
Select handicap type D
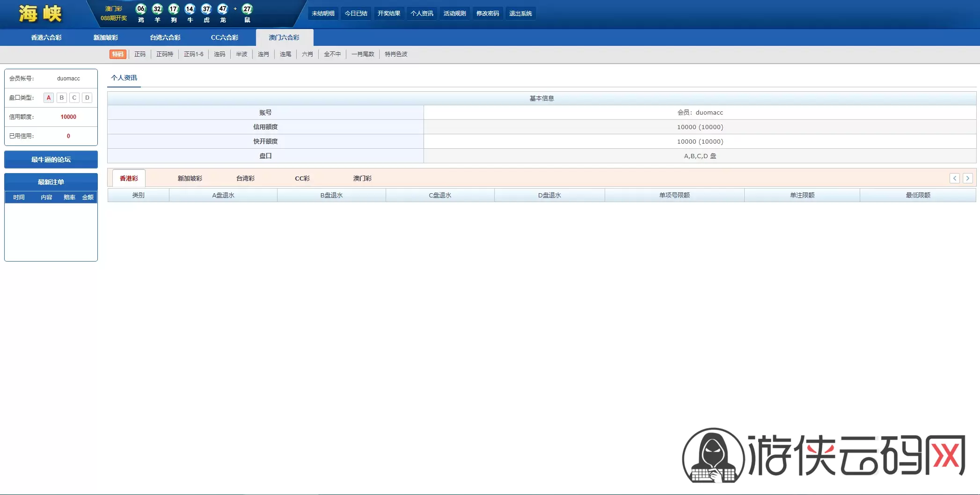(x=87, y=98)
